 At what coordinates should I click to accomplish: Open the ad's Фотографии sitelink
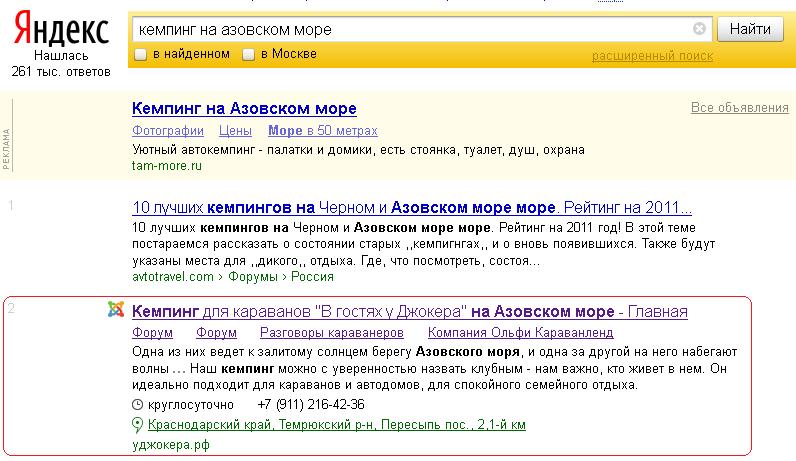click(168, 130)
